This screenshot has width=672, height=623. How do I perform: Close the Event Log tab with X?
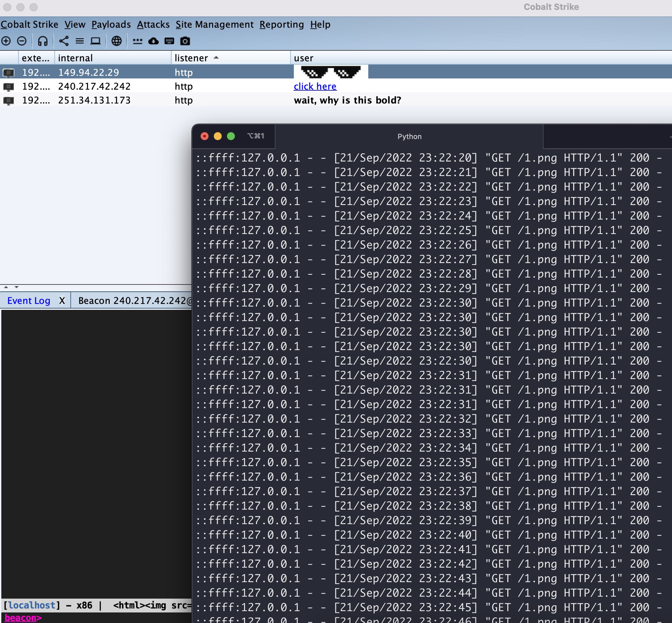(62, 301)
